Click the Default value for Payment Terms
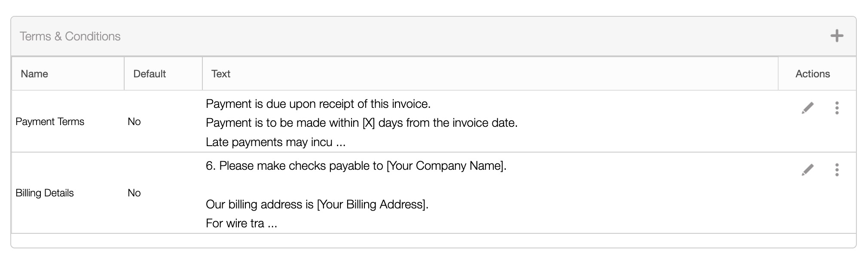The height and width of the screenshot is (263, 868). [x=134, y=122]
